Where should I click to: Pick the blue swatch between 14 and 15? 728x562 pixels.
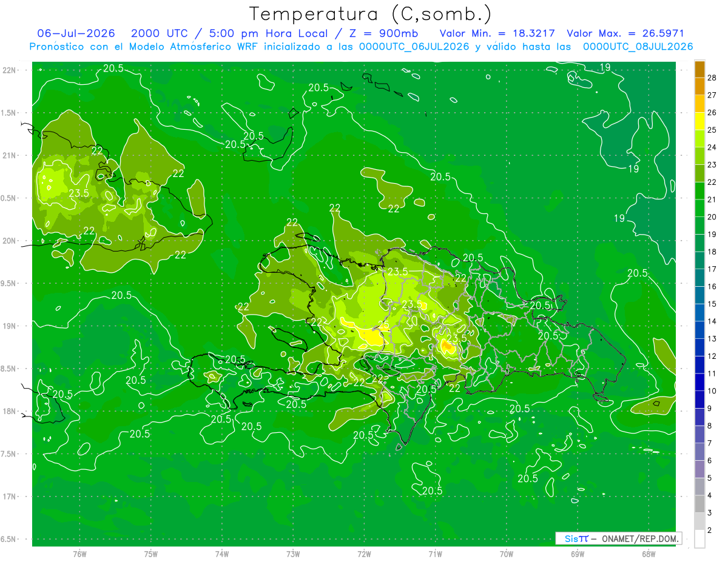700,313
